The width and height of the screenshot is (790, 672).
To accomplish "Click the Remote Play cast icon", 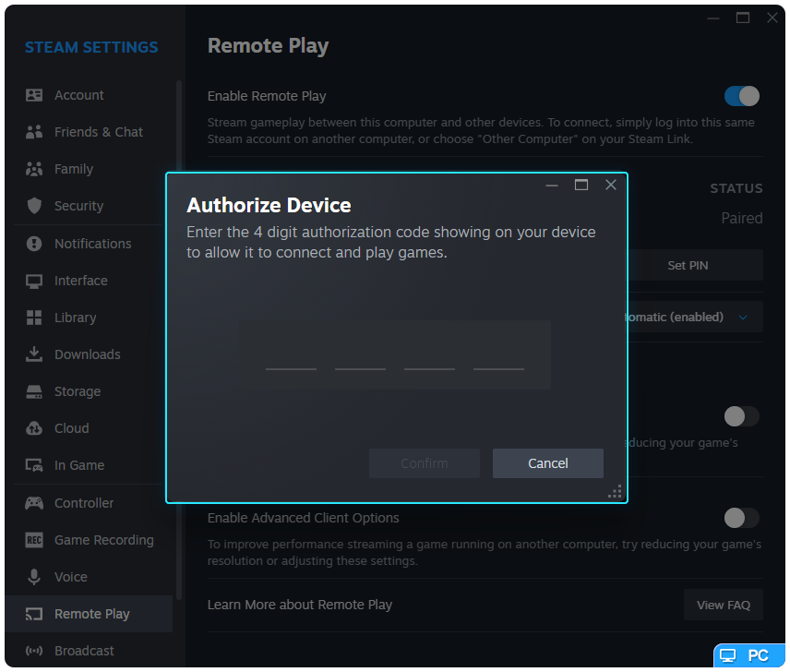I will click(x=34, y=614).
